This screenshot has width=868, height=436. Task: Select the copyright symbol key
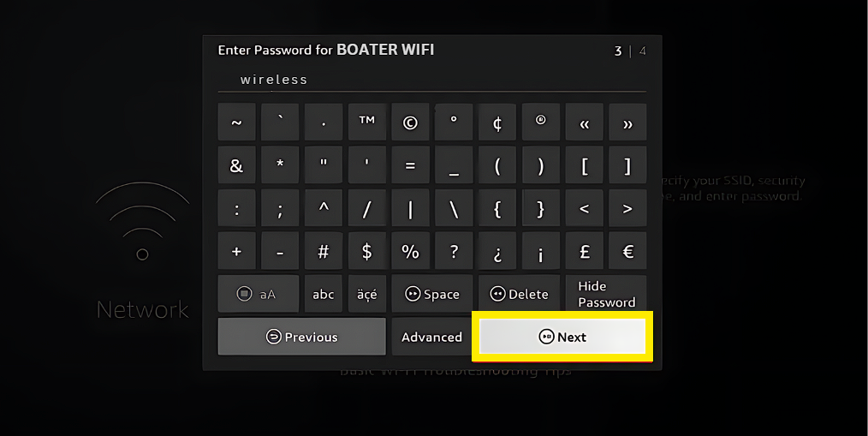[410, 122]
